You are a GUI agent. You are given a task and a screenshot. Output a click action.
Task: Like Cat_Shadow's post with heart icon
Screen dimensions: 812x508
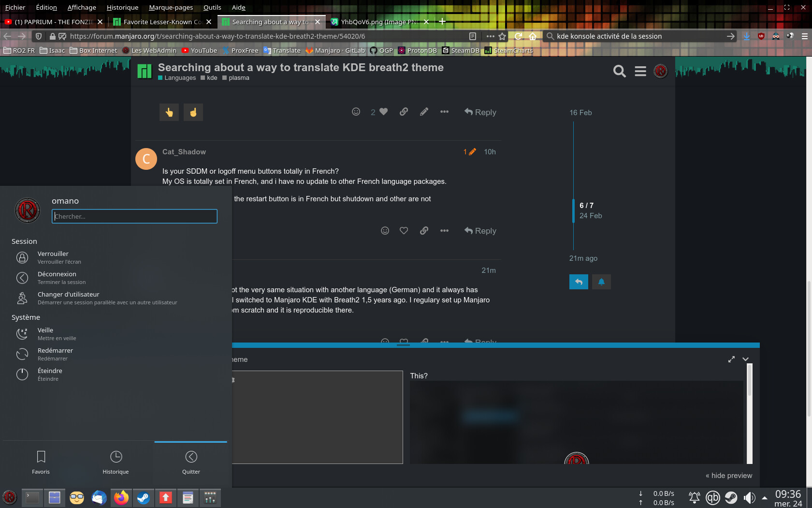click(404, 231)
